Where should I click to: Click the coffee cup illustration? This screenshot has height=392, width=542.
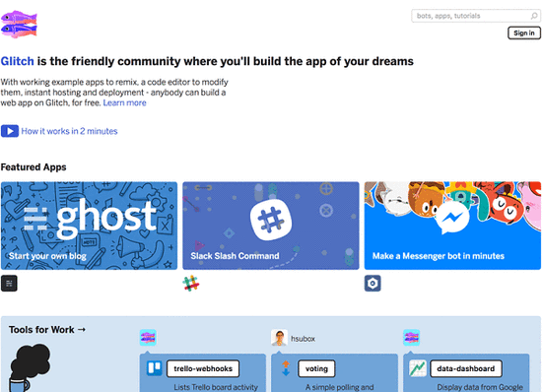coord(31,367)
